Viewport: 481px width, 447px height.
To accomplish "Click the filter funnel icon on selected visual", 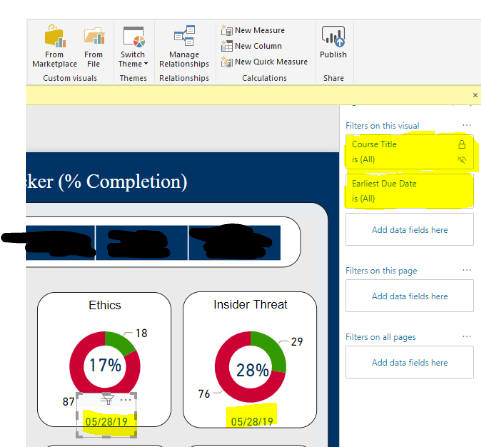I will [x=108, y=399].
